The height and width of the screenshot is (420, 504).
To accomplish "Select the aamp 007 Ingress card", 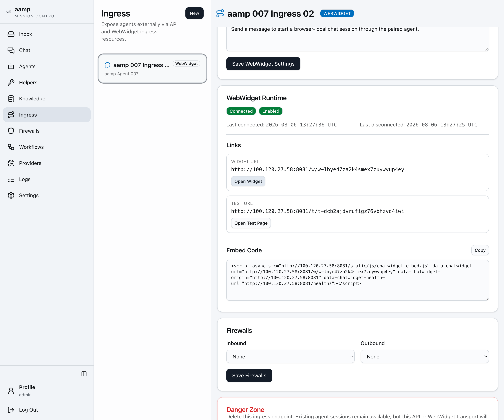I will (152, 69).
